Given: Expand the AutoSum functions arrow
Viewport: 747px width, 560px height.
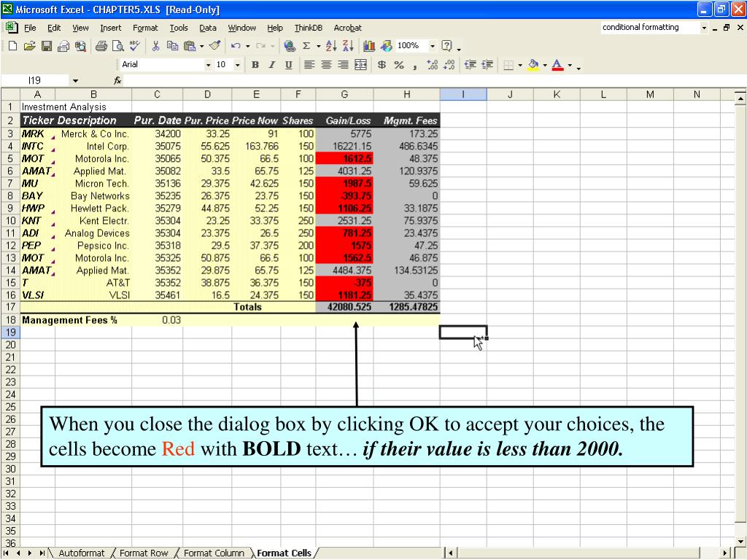Looking at the screenshot, I should [x=318, y=46].
